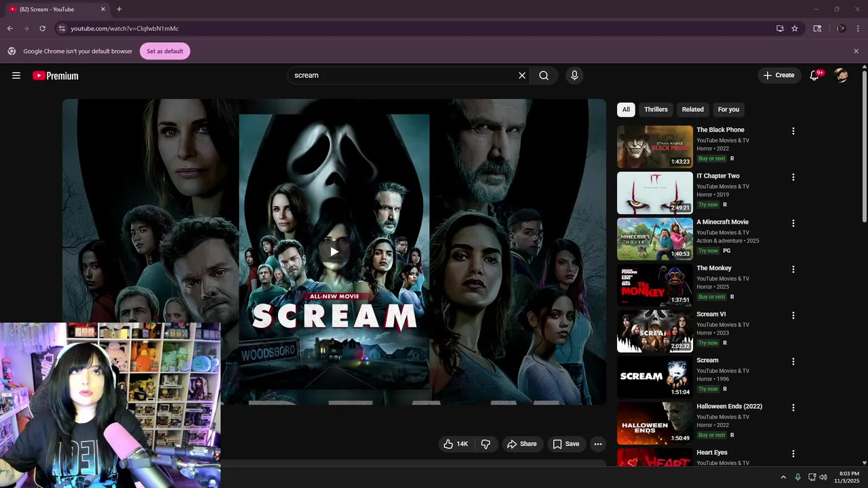Click Try now badge for IT Chapter Two

[708, 205]
